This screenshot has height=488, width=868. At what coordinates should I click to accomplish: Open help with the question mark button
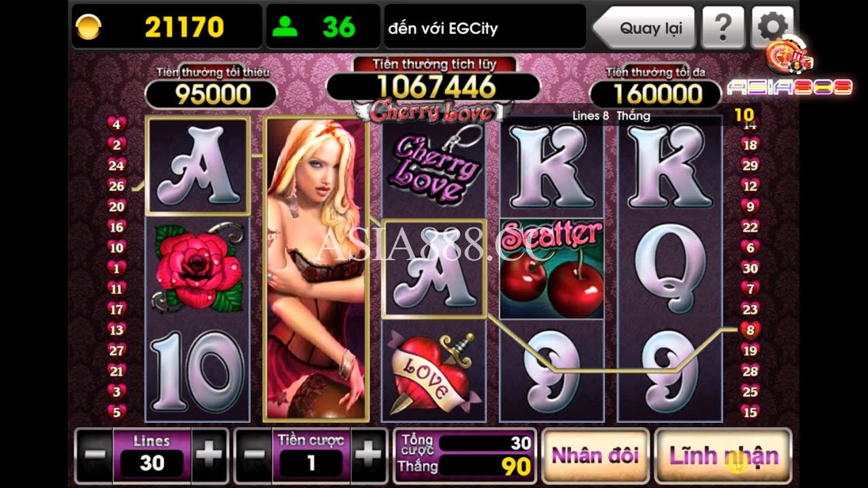(723, 27)
